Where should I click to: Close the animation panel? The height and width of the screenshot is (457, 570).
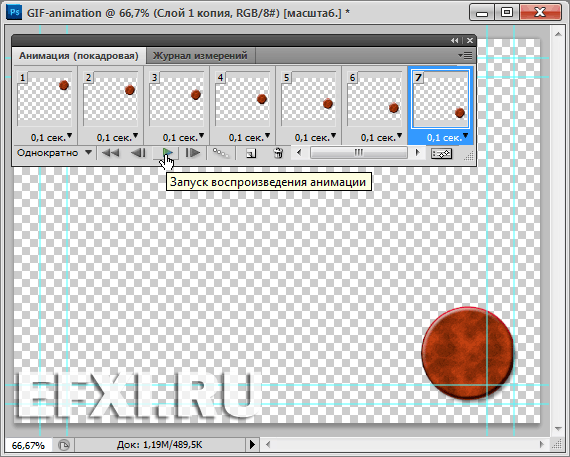pos(470,40)
